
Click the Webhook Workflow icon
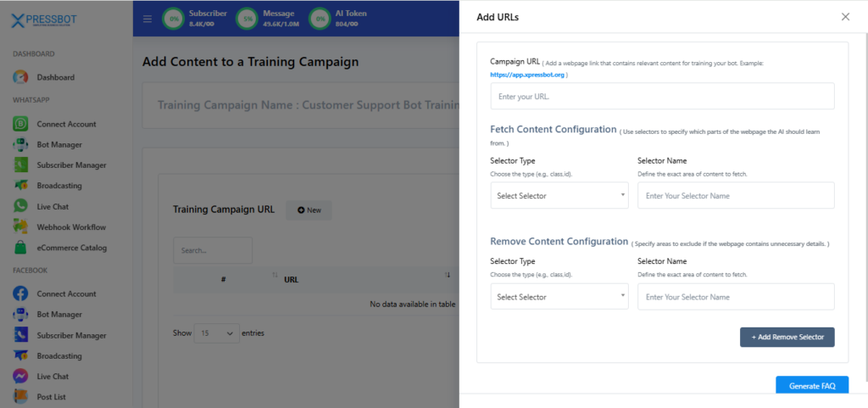point(21,227)
